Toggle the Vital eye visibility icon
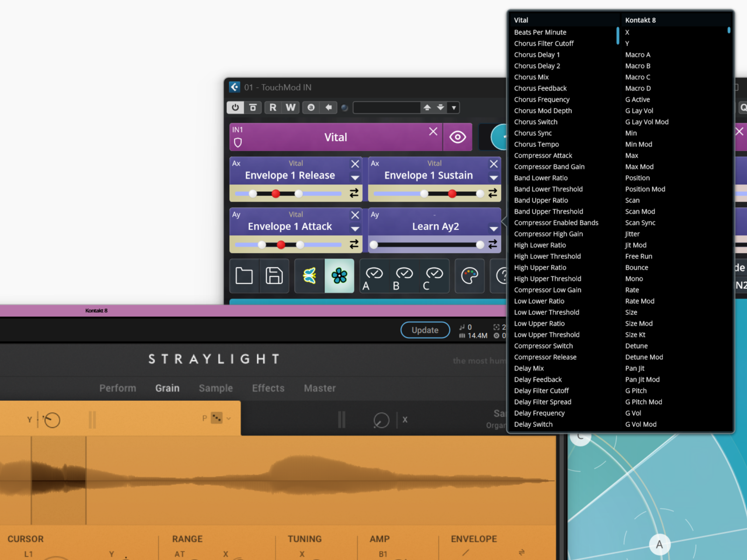 pyautogui.click(x=458, y=137)
